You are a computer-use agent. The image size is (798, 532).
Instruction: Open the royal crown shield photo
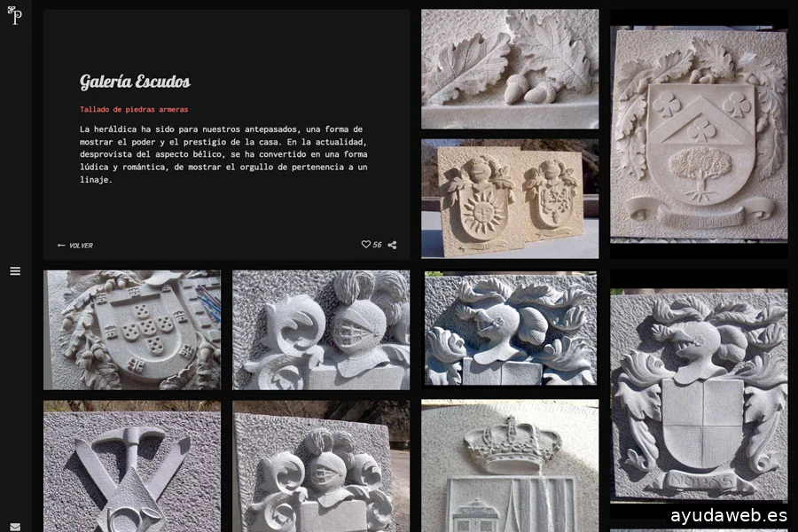[510, 467]
